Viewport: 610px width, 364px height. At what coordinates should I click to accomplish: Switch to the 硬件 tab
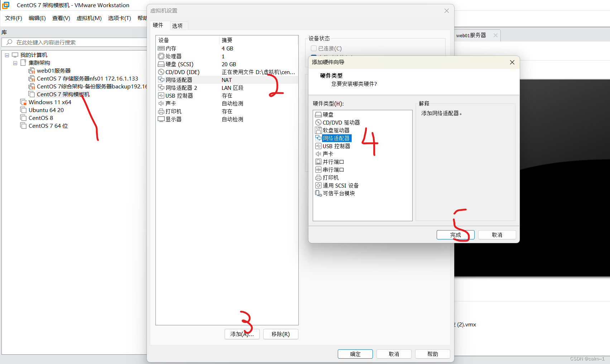[x=158, y=25]
